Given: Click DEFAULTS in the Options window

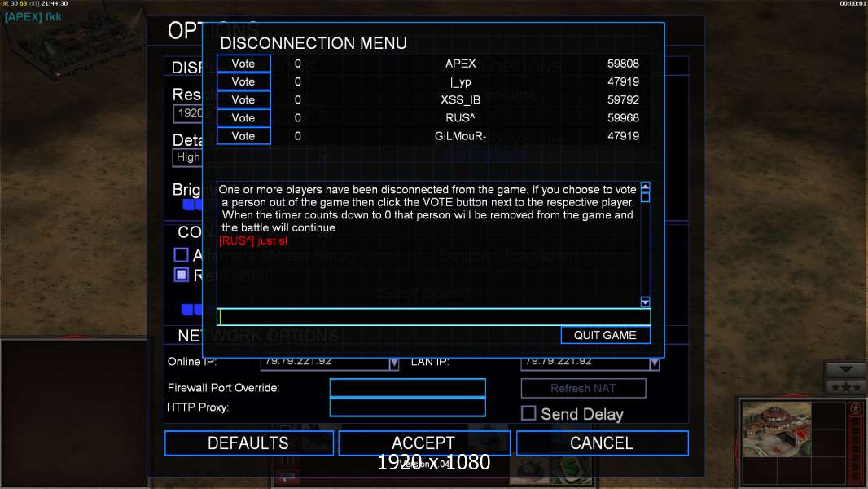Looking at the screenshot, I should (248, 443).
